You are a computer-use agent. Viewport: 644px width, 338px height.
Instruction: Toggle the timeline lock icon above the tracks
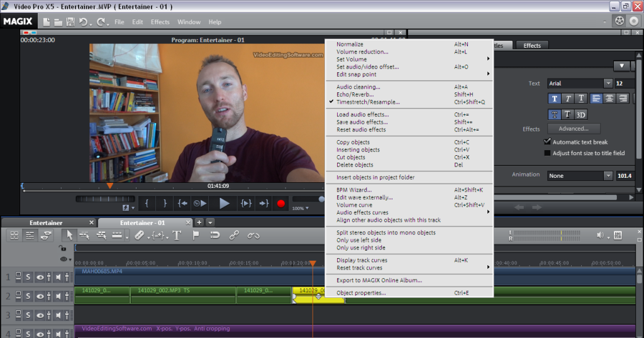click(x=62, y=248)
